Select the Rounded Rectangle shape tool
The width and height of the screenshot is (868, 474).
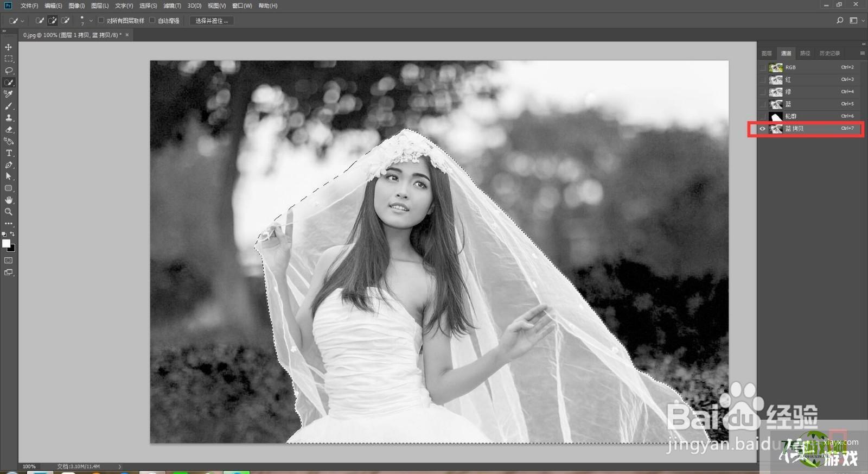(8, 188)
